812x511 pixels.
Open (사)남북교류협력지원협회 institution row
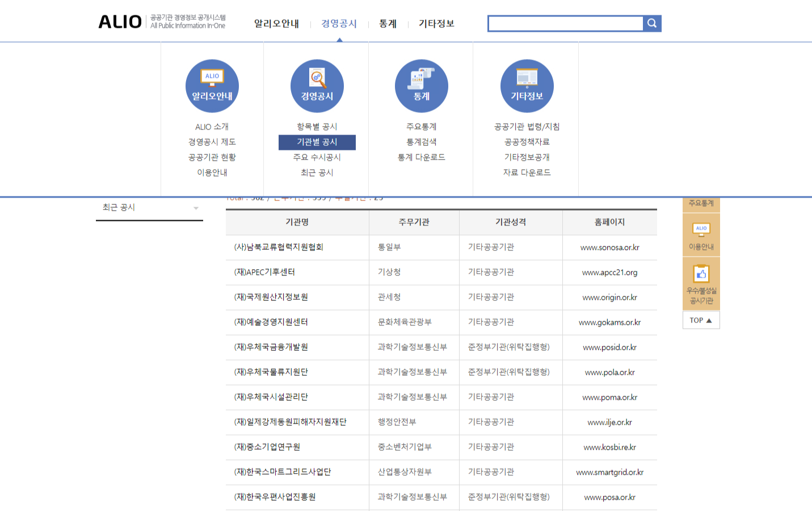point(279,248)
